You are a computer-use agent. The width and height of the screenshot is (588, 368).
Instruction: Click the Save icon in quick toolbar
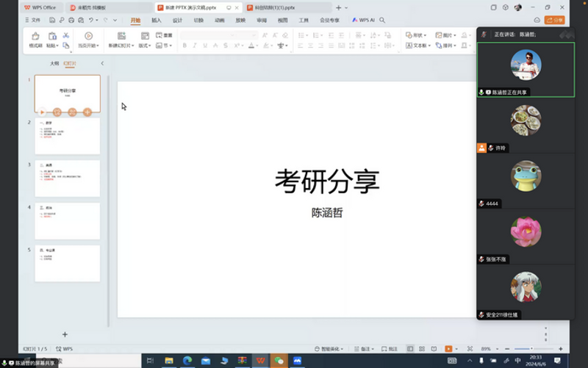(52, 21)
